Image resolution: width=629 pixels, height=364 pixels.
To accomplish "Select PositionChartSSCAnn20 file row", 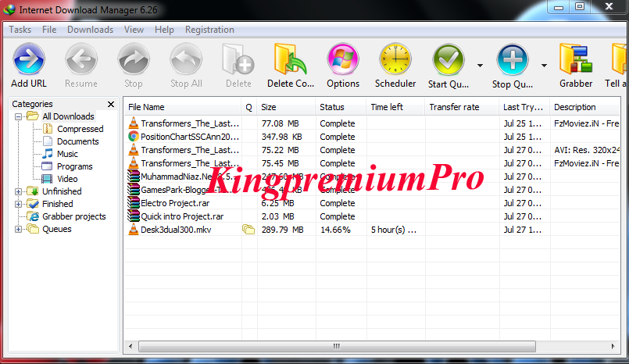I will (x=372, y=137).
